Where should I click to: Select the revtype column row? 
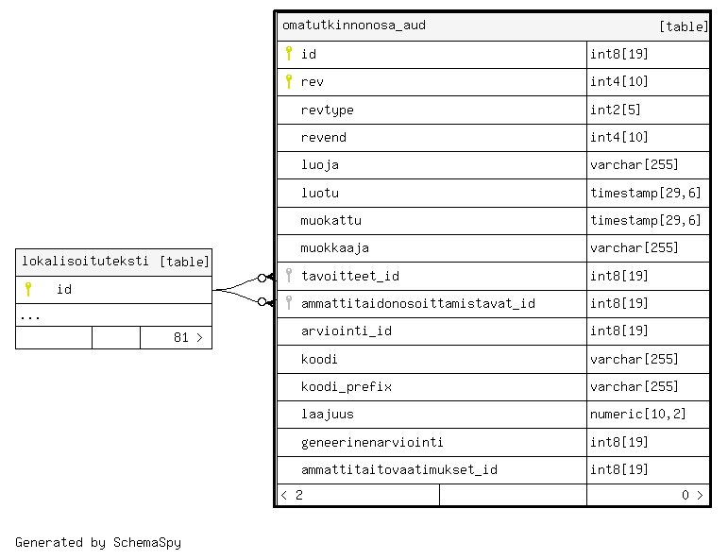(328, 110)
